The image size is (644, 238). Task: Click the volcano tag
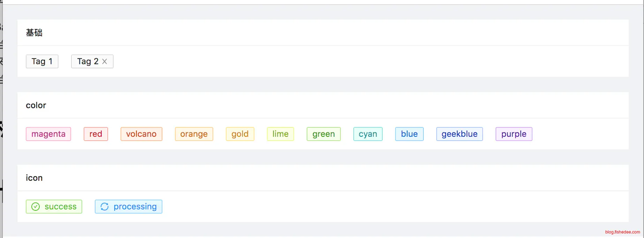click(x=141, y=134)
